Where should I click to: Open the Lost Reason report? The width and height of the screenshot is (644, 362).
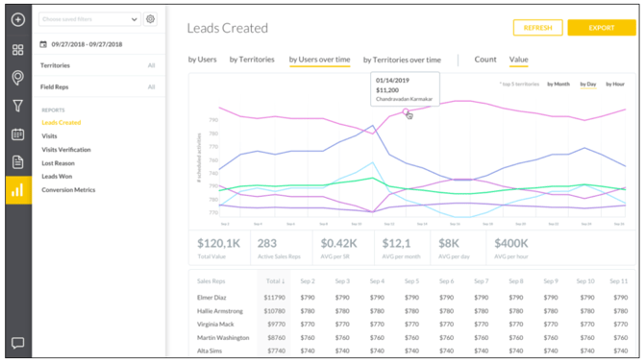58,163
